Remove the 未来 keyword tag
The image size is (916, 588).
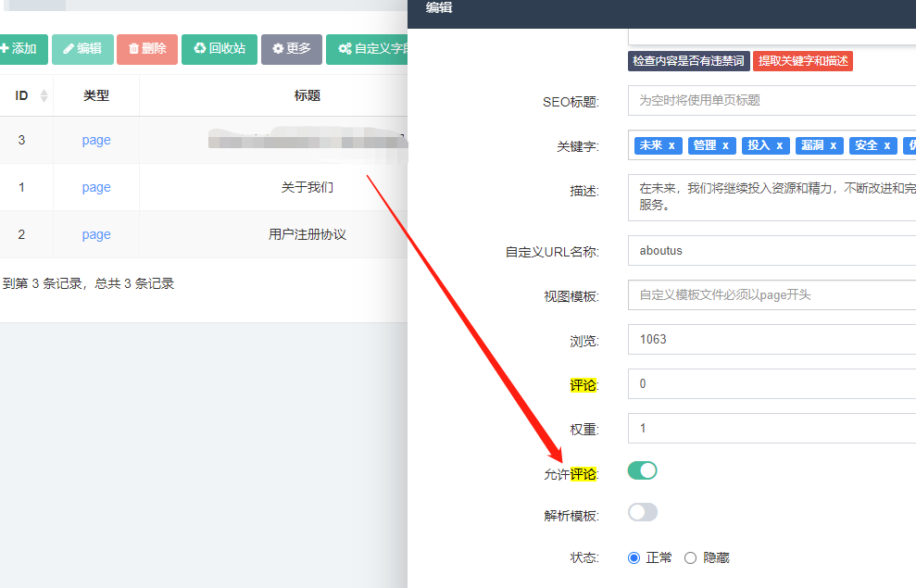click(x=671, y=146)
